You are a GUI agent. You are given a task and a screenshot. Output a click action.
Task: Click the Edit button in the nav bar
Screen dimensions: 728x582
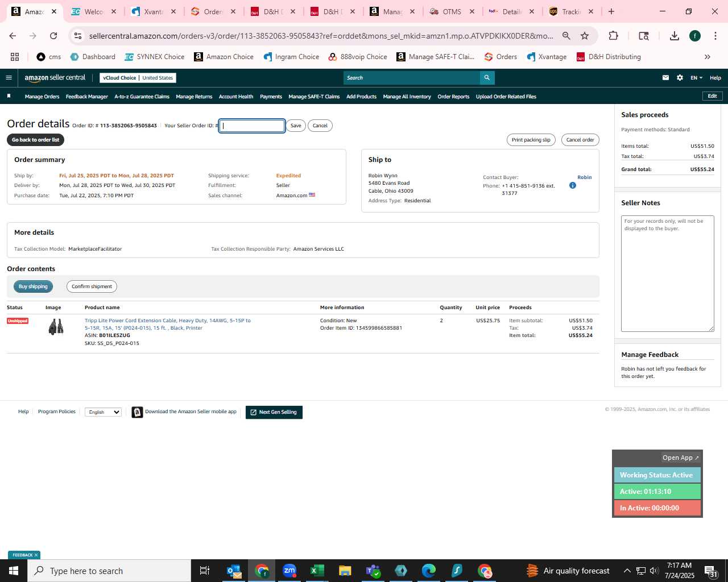(712, 96)
